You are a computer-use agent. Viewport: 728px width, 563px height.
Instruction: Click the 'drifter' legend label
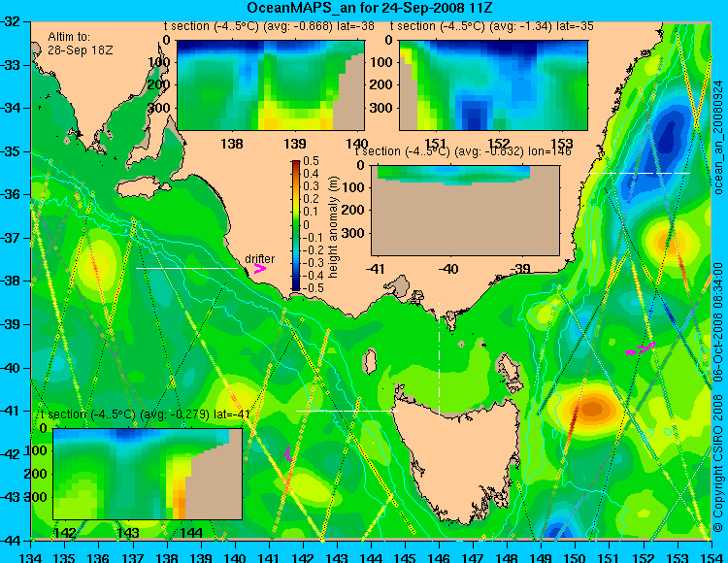(259, 259)
